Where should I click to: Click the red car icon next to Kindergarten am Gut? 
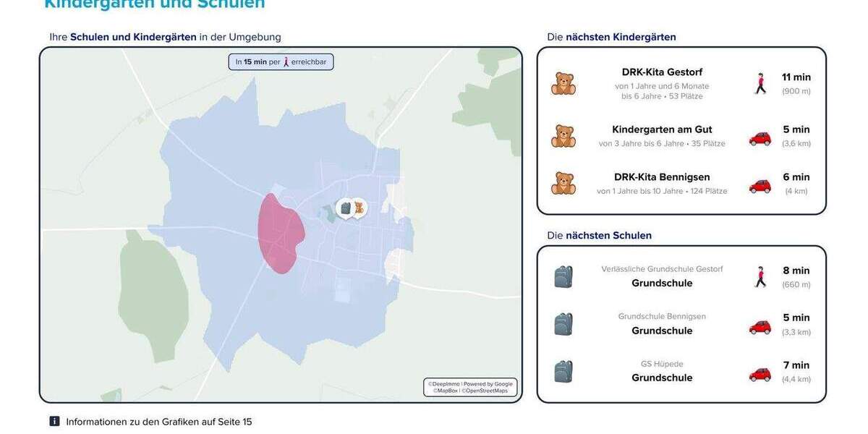759,137
